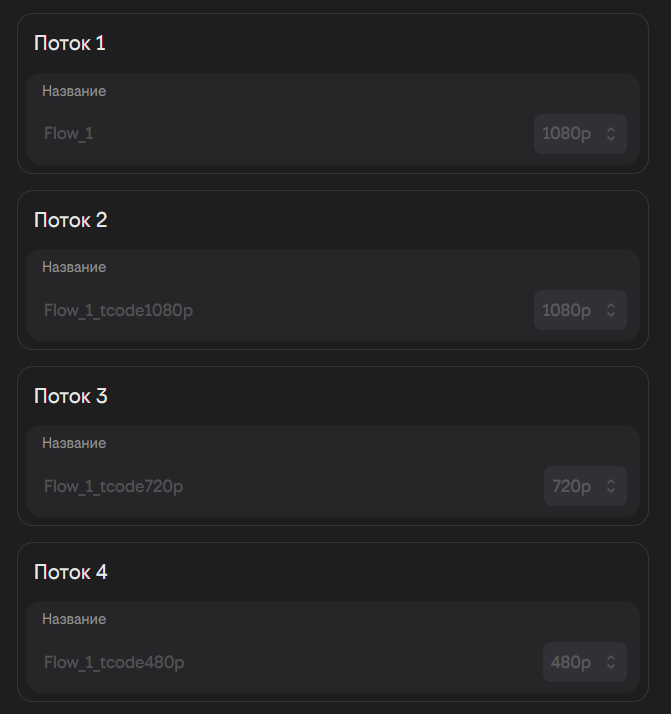Click the Поток 1 heading
The width and height of the screenshot is (671, 714).
[70, 43]
